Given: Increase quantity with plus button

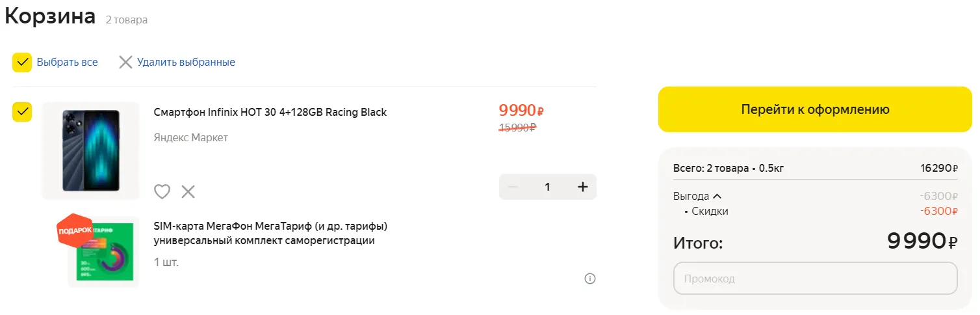Looking at the screenshot, I should (583, 187).
